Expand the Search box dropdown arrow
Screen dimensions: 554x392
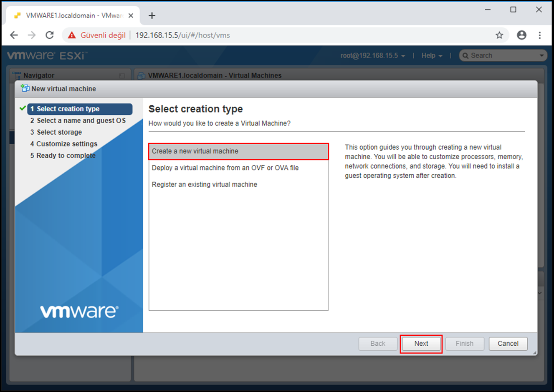click(x=541, y=55)
